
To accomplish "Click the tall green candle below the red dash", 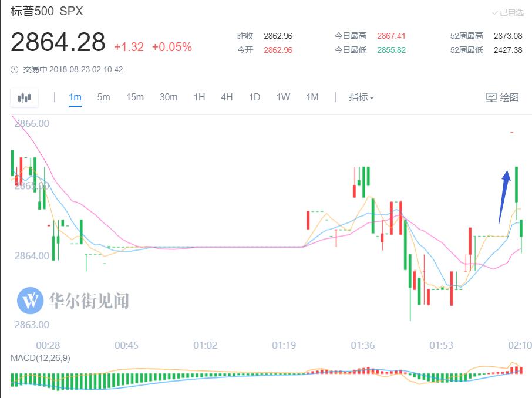I will click(x=517, y=185).
